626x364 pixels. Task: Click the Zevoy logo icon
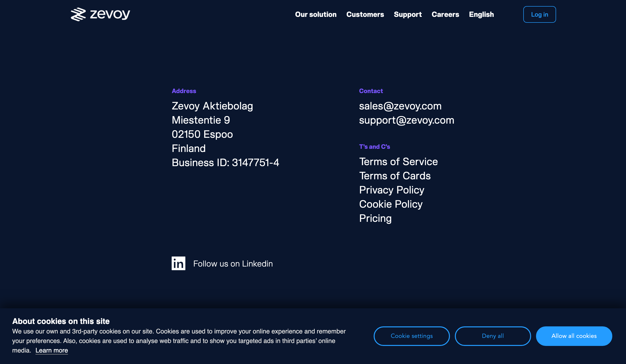pos(78,14)
